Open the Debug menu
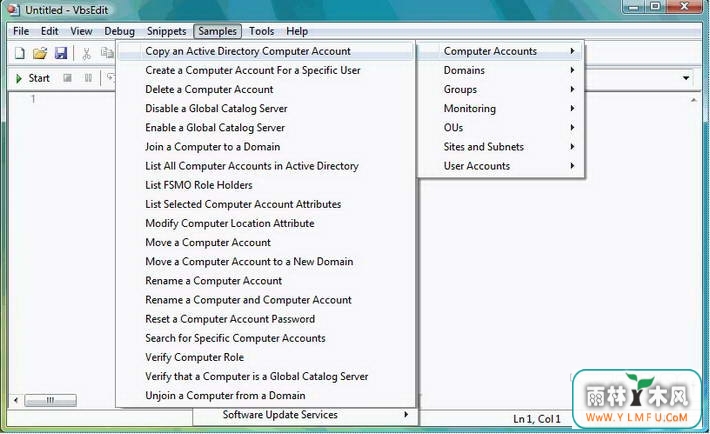Screen dimensions: 710x434 click(x=120, y=31)
